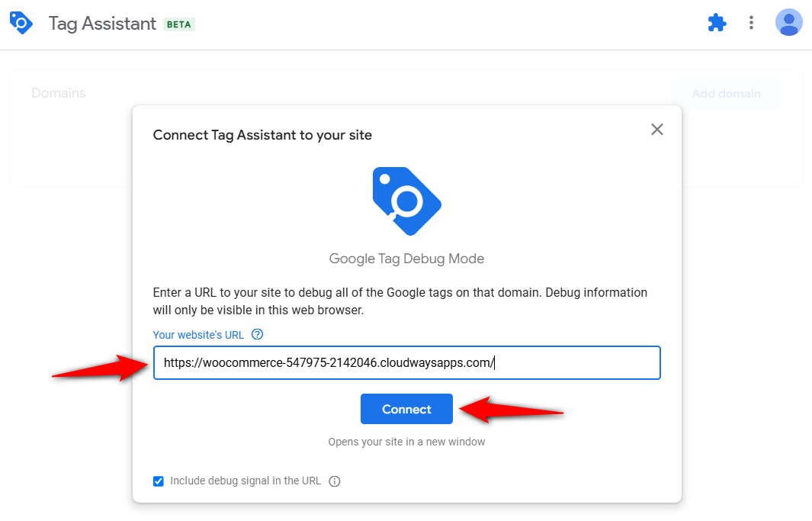Screen dimensions: 812x521
Task: Open the extension puzzle-piece icon
Action: (x=717, y=23)
